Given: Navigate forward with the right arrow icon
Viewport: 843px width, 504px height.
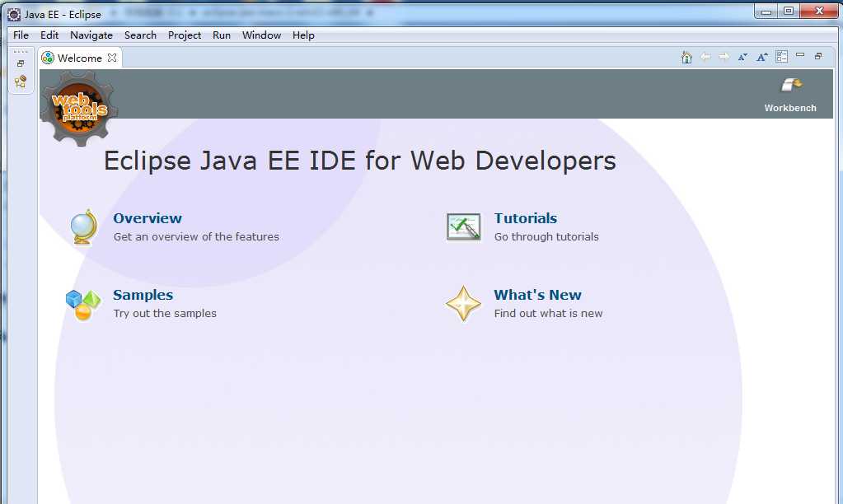Looking at the screenshot, I should [x=724, y=57].
